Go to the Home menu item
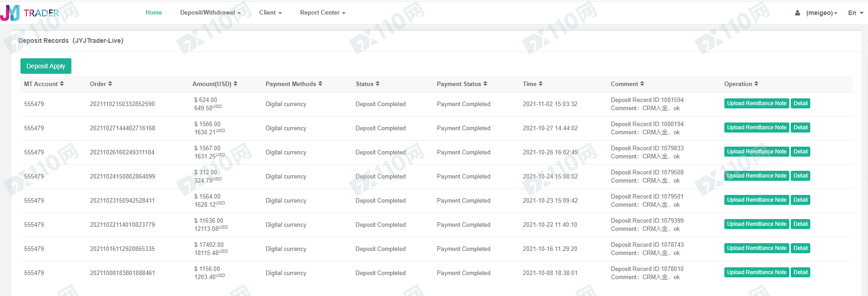This screenshot has height=296, width=868. tap(154, 13)
